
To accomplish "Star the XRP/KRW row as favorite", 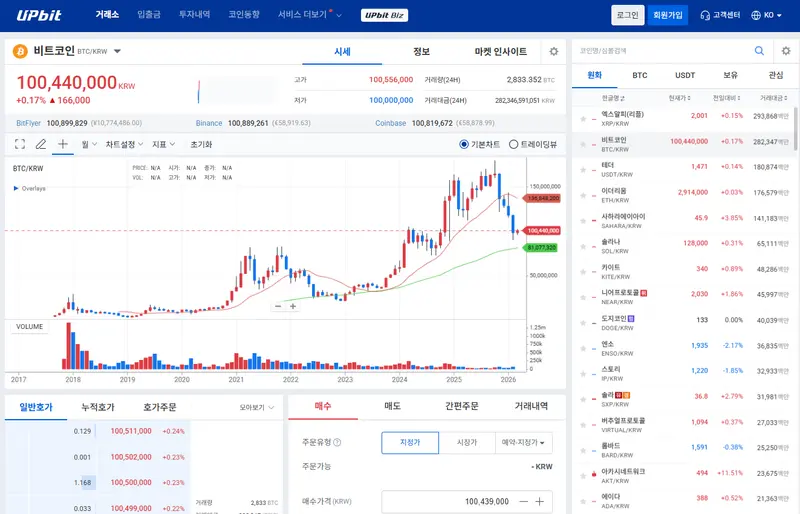I will pyautogui.click(x=581, y=116).
